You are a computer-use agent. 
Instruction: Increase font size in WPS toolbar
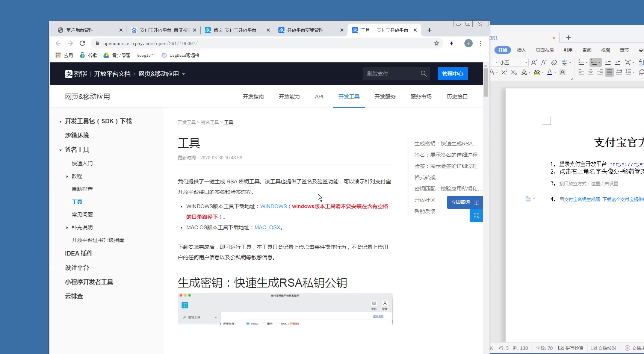tap(534, 62)
